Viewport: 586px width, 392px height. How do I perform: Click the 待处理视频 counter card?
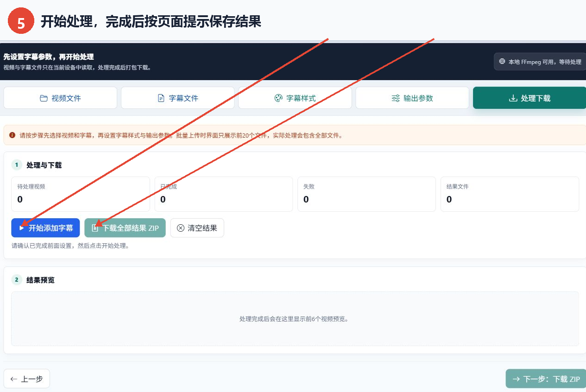81,194
